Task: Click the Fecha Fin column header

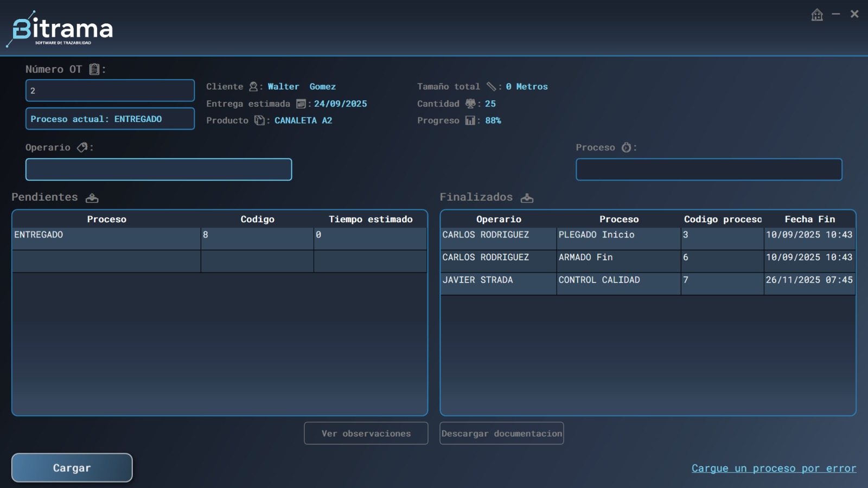Action: pos(810,219)
